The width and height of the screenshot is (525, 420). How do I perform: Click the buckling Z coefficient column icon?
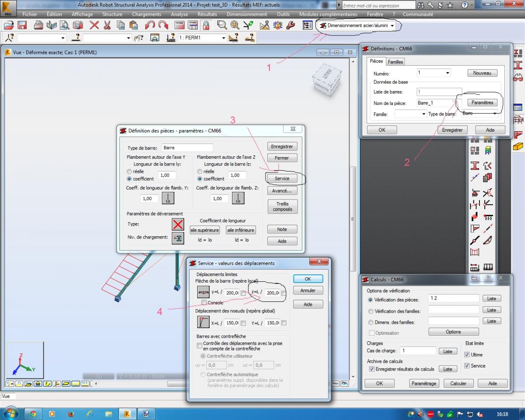238,198
